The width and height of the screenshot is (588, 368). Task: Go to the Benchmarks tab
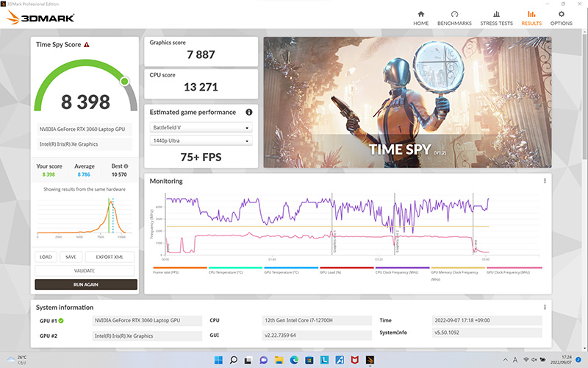[x=454, y=18]
